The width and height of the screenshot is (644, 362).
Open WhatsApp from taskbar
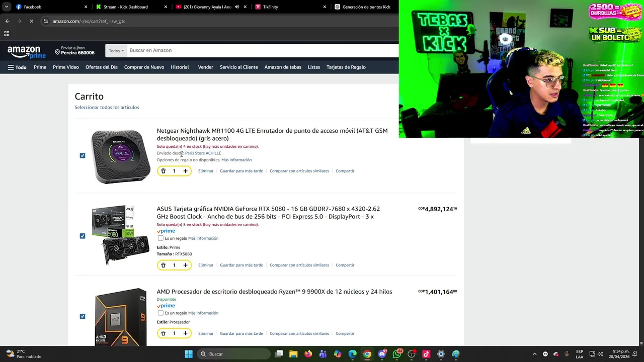pos(397,354)
